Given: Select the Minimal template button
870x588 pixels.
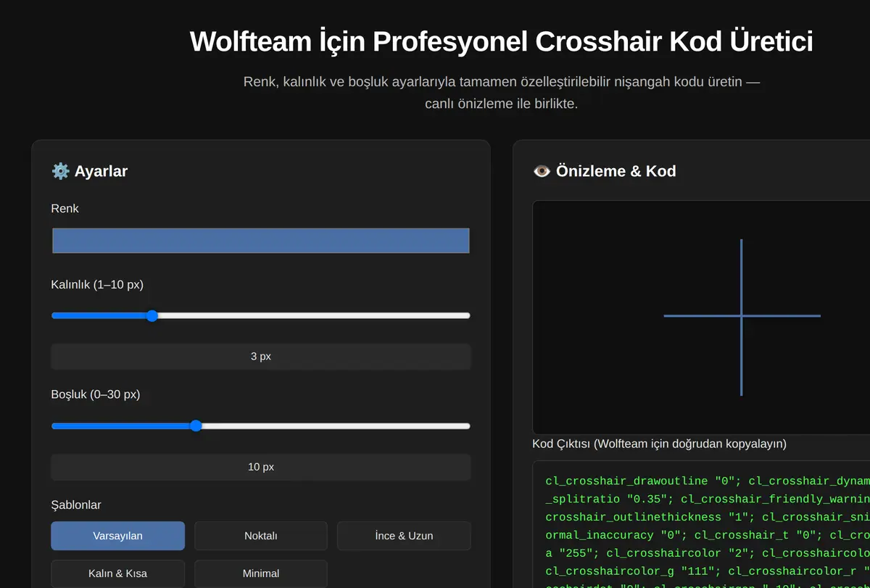Looking at the screenshot, I should click(x=261, y=573).
